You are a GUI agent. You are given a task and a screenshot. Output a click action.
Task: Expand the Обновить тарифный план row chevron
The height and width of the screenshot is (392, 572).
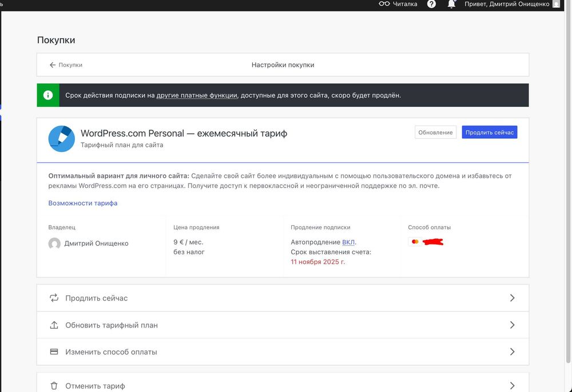512,325
